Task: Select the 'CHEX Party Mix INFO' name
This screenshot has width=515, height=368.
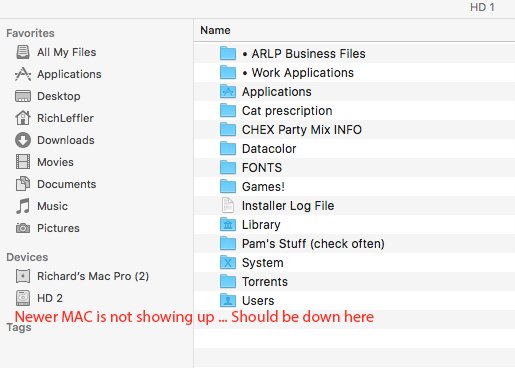Action: tap(302, 130)
